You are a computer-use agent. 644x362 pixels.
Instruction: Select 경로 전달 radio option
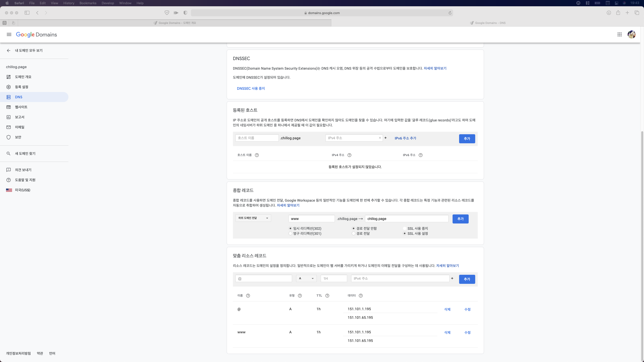click(x=354, y=234)
